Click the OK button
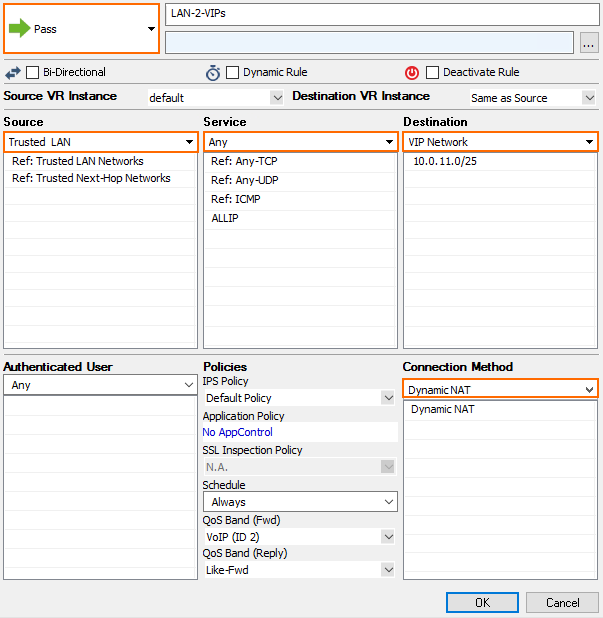 (x=482, y=603)
